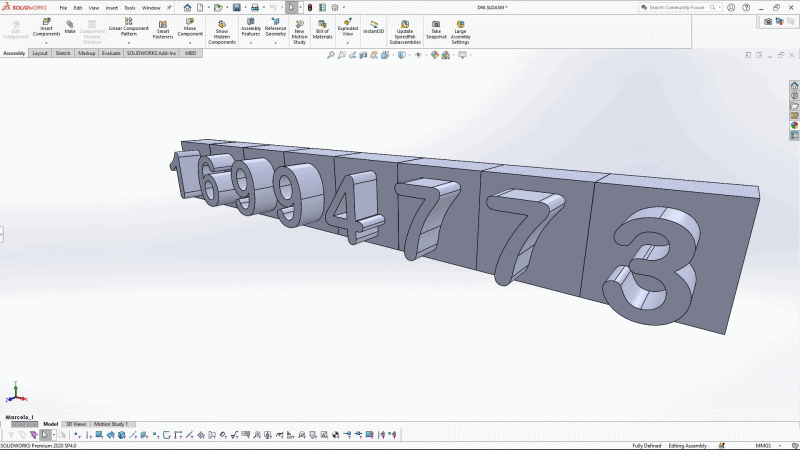Open the Options gear dropdown arrow
Image resolution: width=800 pixels, height=450 pixels.
(x=343, y=8)
